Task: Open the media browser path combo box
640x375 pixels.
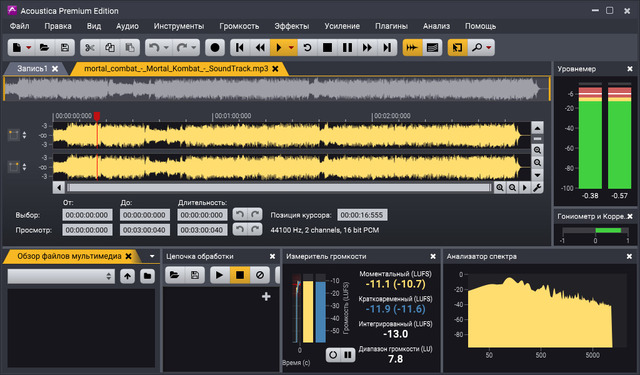Action: coord(61,276)
